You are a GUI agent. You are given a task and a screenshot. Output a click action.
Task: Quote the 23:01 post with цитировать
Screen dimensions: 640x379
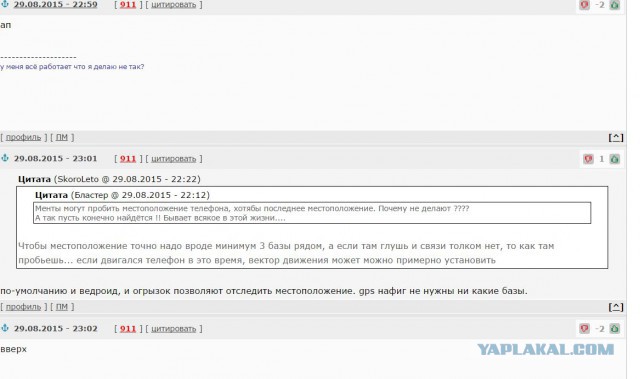(173, 159)
